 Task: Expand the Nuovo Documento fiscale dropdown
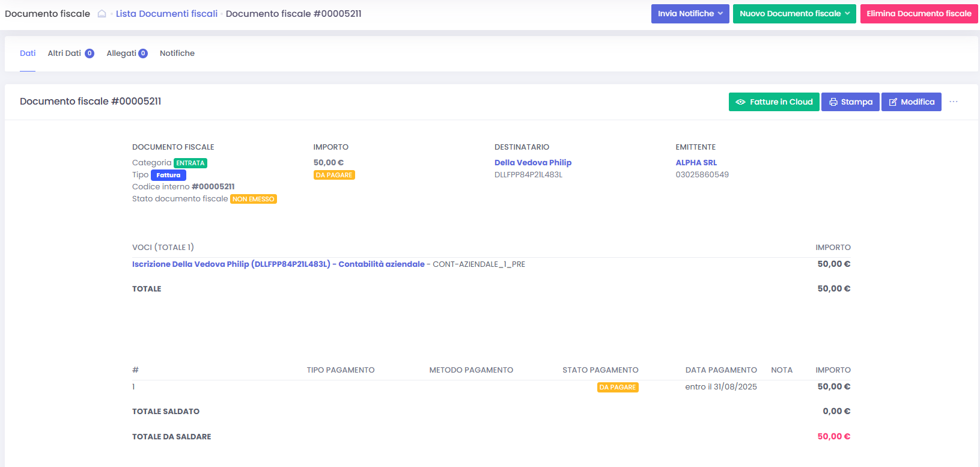tap(794, 14)
